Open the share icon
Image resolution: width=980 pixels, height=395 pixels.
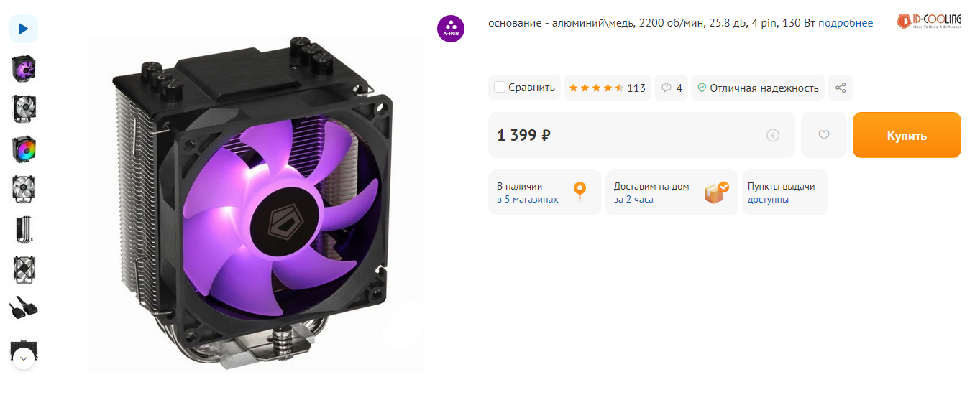(840, 88)
